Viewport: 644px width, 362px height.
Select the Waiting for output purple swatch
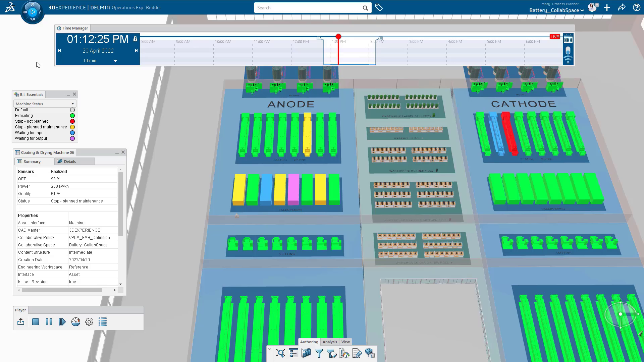(72, 138)
